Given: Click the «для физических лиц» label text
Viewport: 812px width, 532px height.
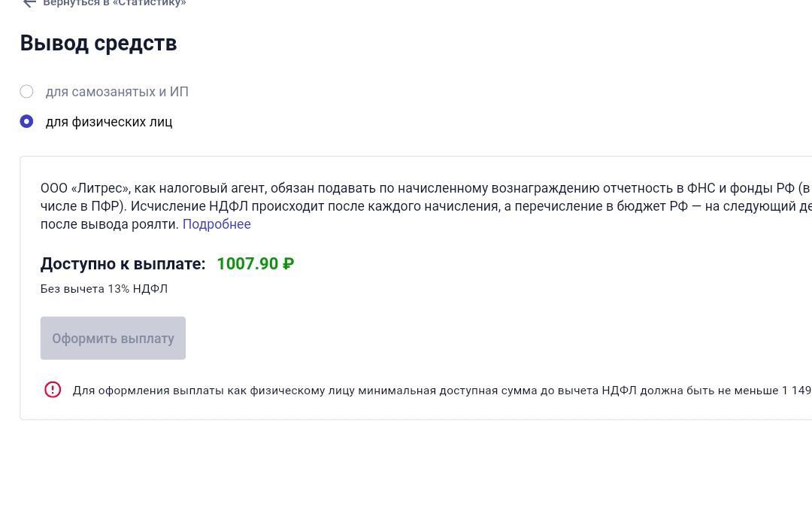Looking at the screenshot, I should coord(109,122).
